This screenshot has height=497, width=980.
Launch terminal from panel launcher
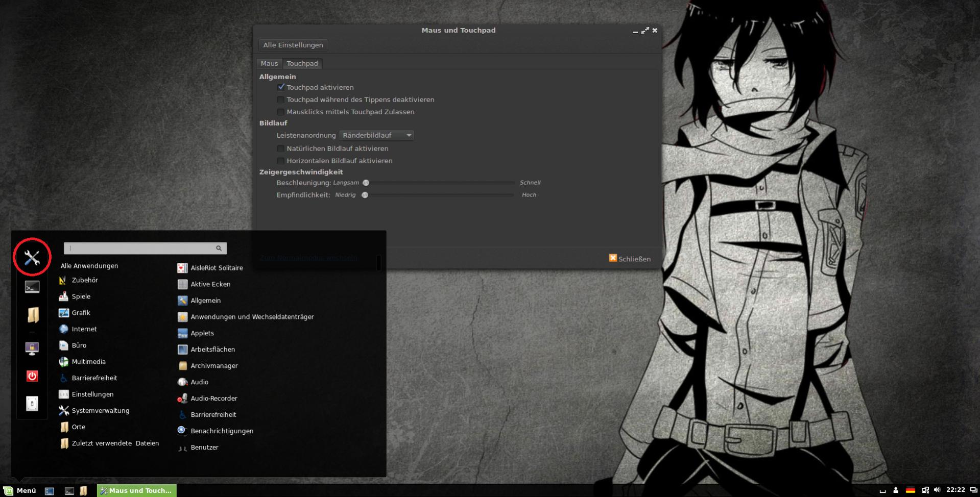69,491
